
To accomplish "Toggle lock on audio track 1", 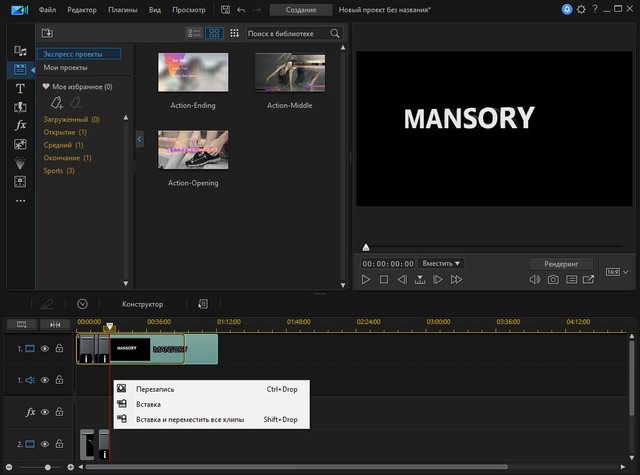I will (59, 380).
